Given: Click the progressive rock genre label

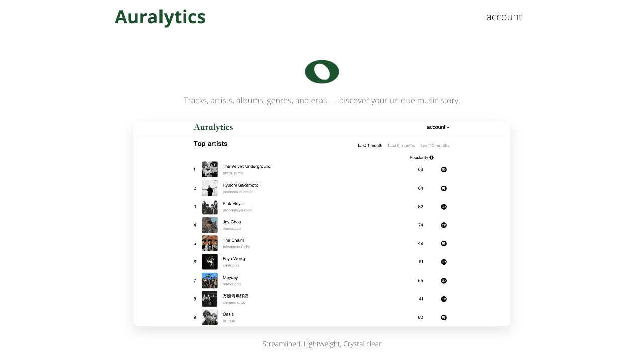Looking at the screenshot, I should (x=237, y=210).
